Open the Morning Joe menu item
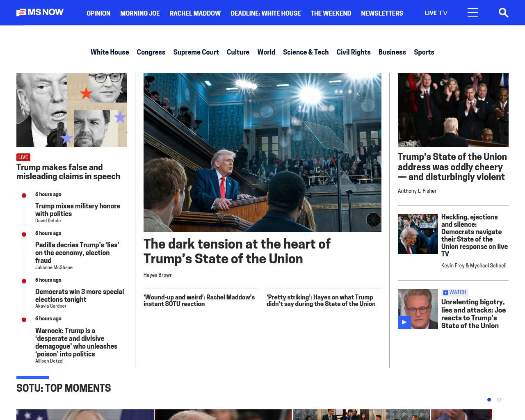This screenshot has width=525, height=420. [140, 13]
